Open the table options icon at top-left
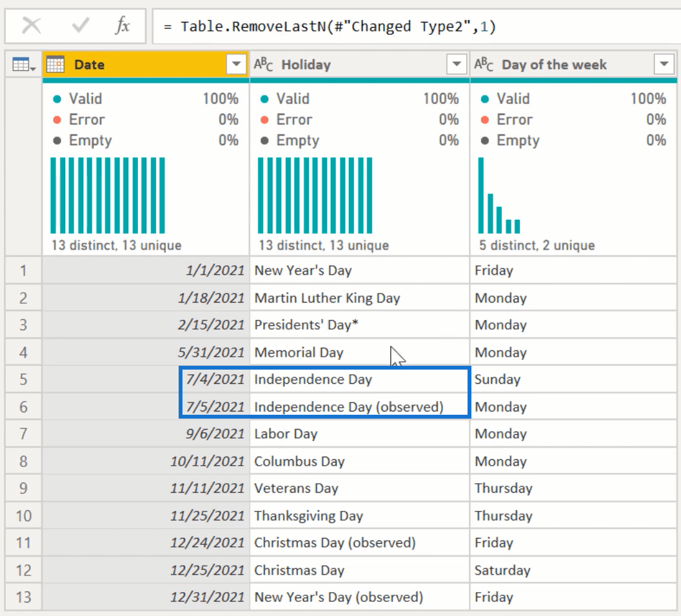The width and height of the screenshot is (681, 616). [x=24, y=65]
